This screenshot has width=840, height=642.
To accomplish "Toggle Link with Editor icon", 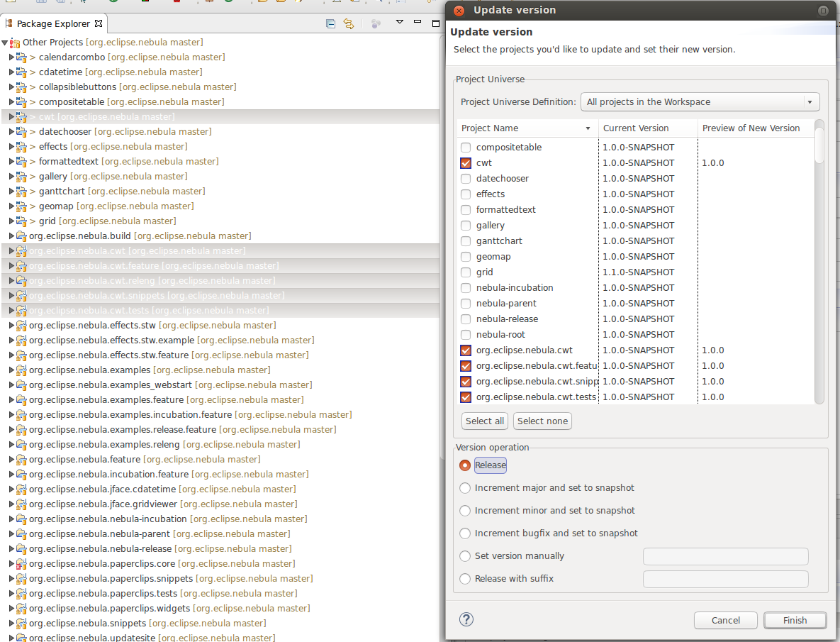I will click(348, 23).
